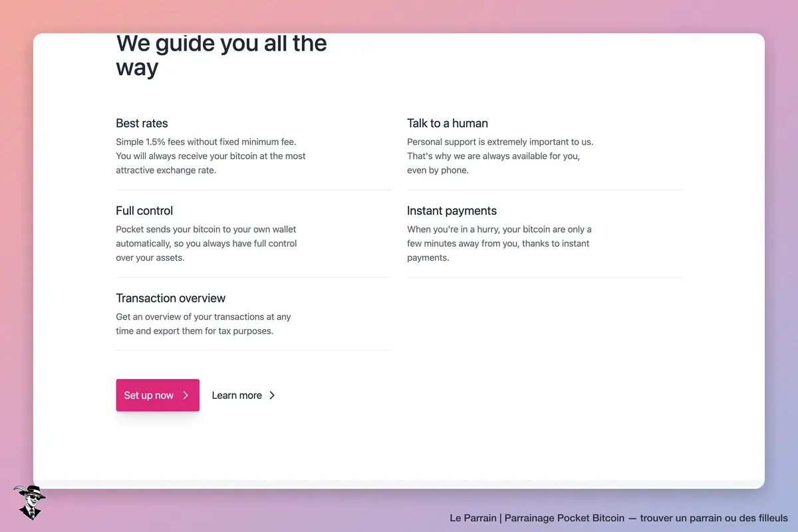Select the Transaction overview heading
Viewport: 798px width, 532px height.
171,298
